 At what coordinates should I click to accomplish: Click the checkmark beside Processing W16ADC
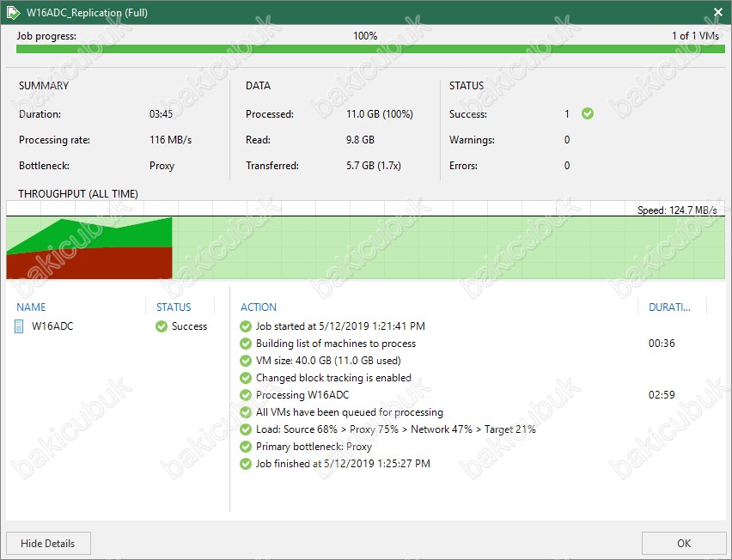point(246,395)
